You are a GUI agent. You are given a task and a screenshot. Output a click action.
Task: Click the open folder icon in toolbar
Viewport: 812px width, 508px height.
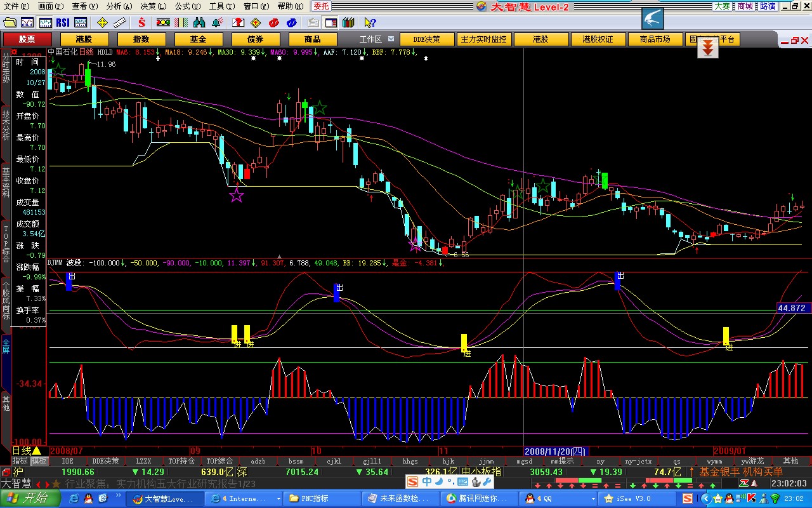(10, 23)
